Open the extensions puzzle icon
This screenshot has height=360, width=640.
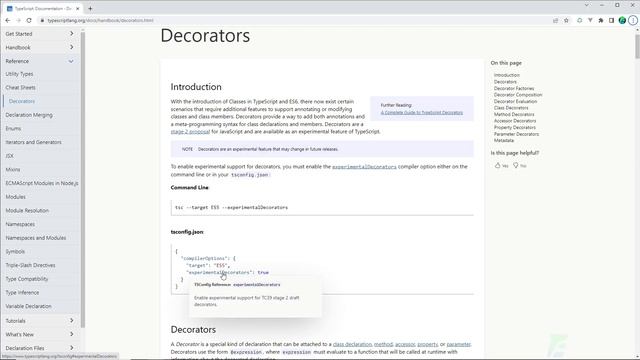[601, 20]
